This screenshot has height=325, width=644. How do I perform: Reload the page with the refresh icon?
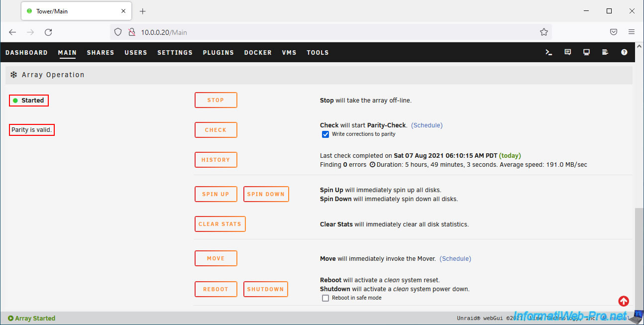(48, 32)
